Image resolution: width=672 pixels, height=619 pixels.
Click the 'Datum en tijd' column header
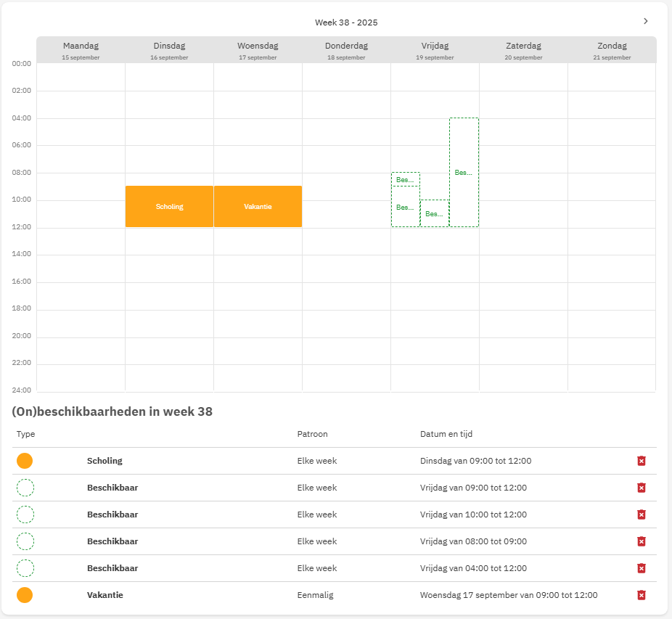[x=446, y=434]
